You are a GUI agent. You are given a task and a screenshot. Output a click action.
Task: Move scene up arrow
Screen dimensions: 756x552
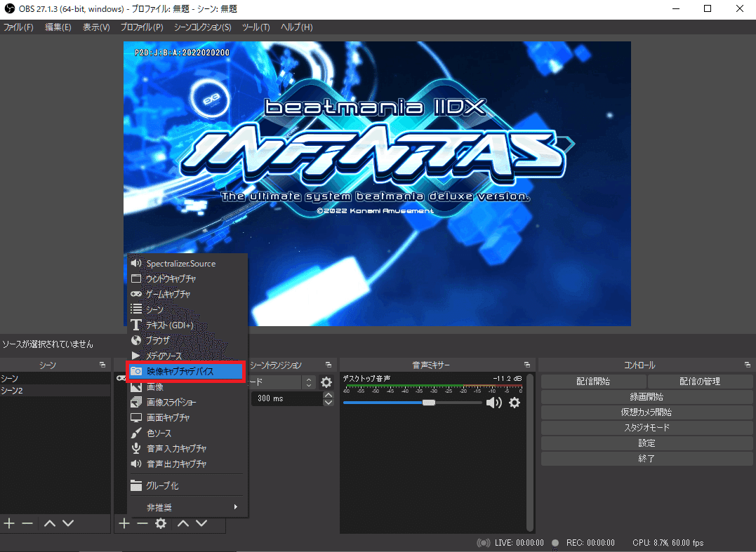coord(50,523)
